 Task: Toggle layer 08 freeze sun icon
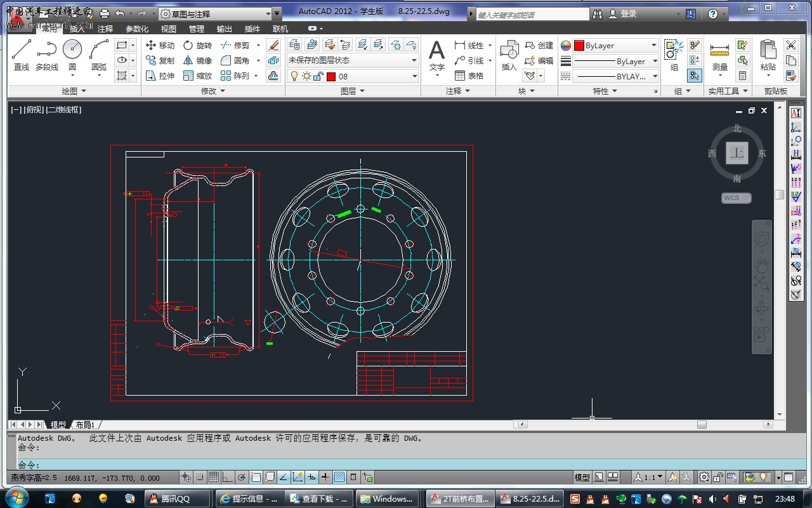click(x=306, y=76)
